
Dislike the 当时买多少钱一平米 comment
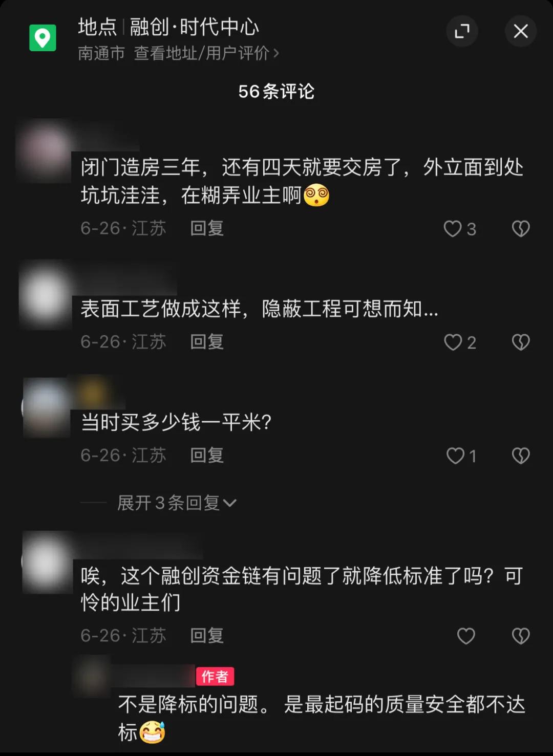pyautogui.click(x=521, y=456)
